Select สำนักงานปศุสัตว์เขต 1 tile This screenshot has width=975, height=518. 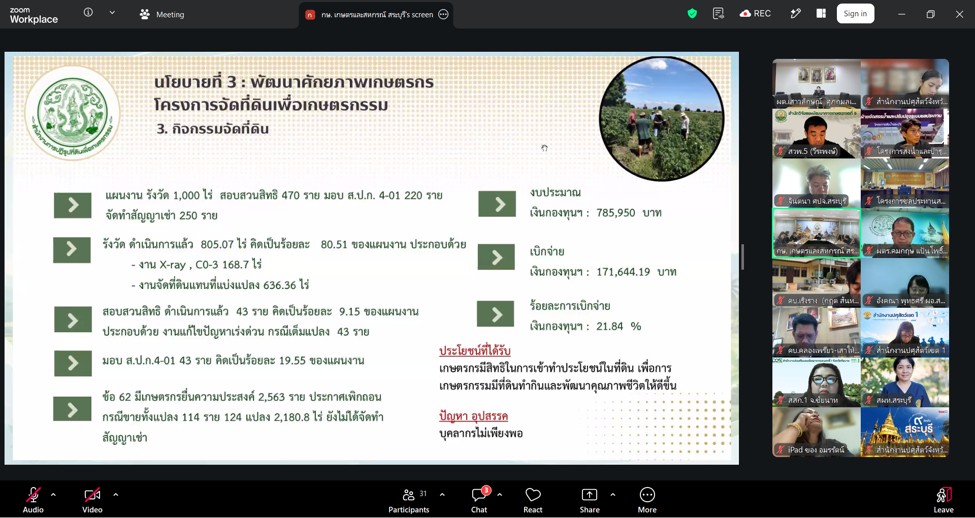(x=905, y=332)
